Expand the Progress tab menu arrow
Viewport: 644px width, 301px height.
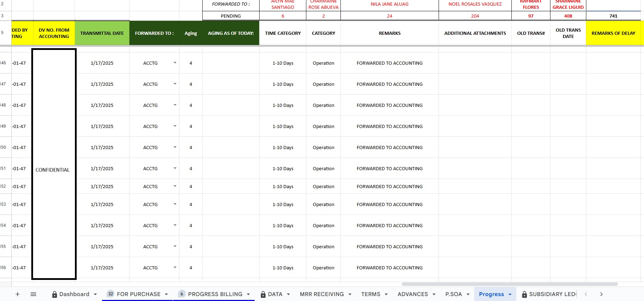click(x=510, y=295)
